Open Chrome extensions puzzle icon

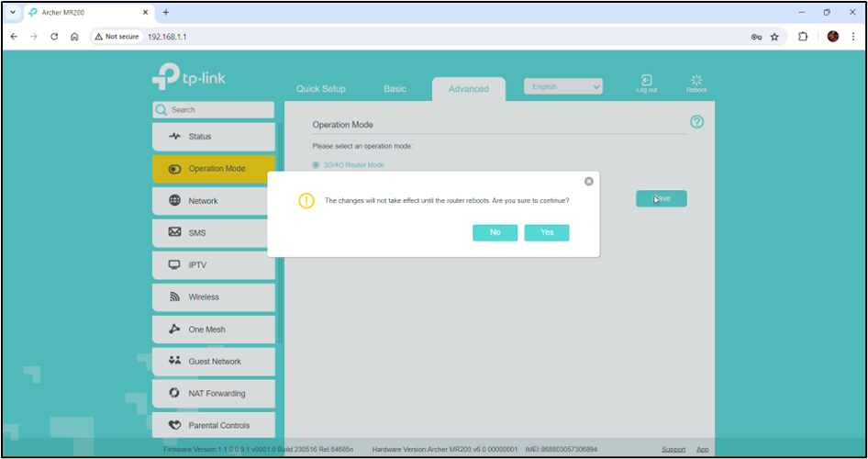pos(803,37)
